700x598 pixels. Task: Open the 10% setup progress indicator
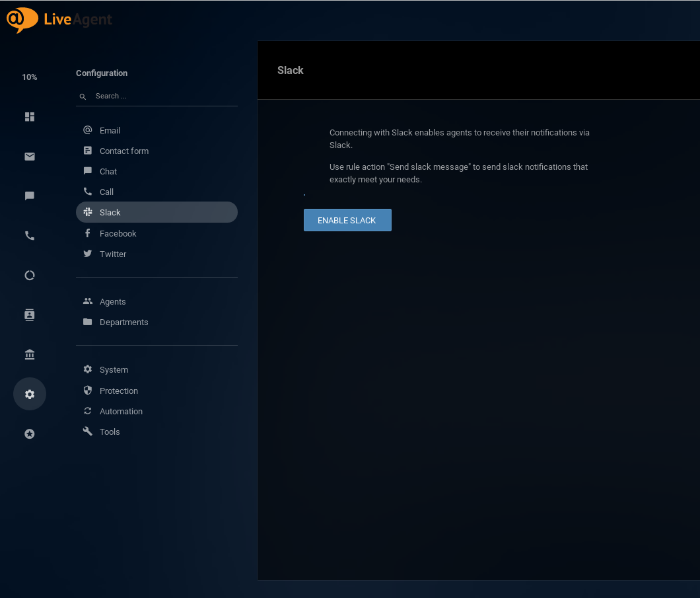pos(30,77)
